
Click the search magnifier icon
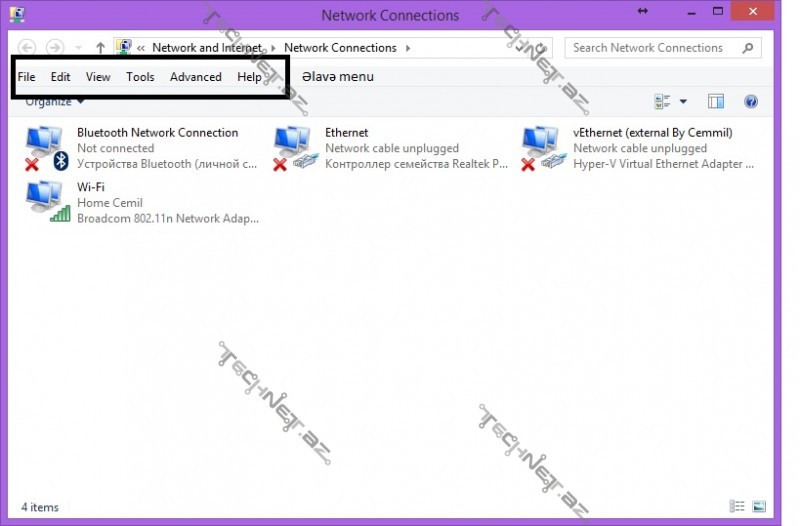tap(748, 48)
